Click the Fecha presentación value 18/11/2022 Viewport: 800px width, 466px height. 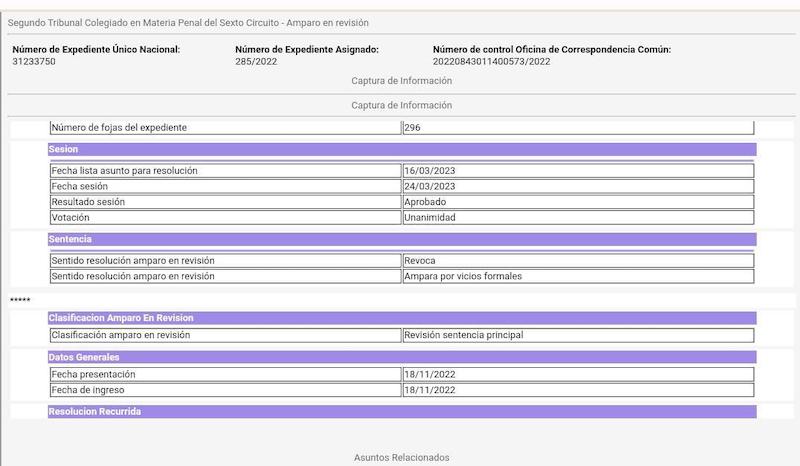point(577,375)
